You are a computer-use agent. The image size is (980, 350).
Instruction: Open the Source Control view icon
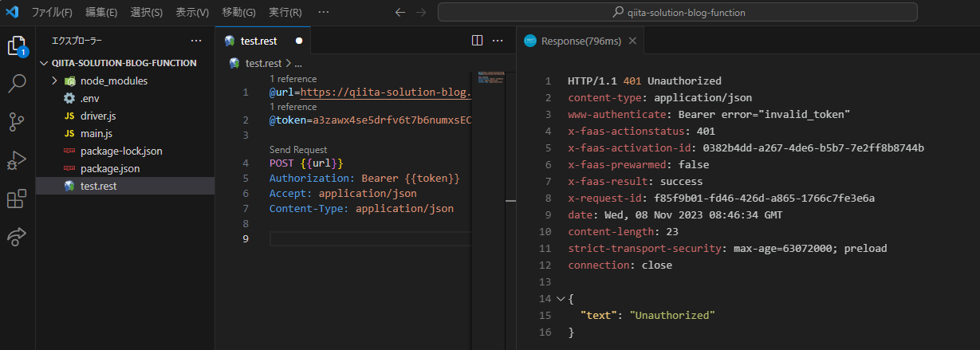pyautogui.click(x=17, y=121)
